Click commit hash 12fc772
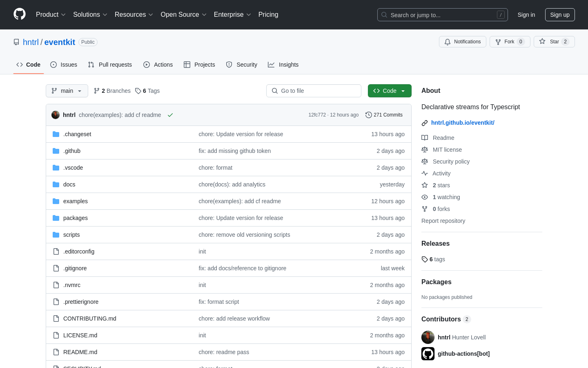 pos(317,115)
